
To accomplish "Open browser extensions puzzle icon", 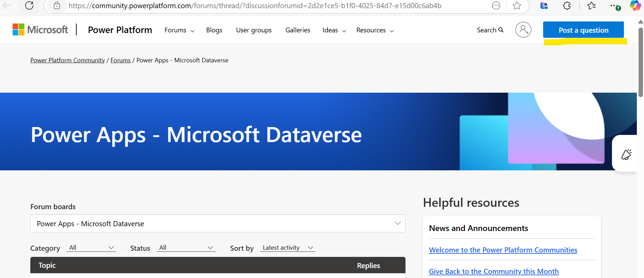I will pos(567,5).
